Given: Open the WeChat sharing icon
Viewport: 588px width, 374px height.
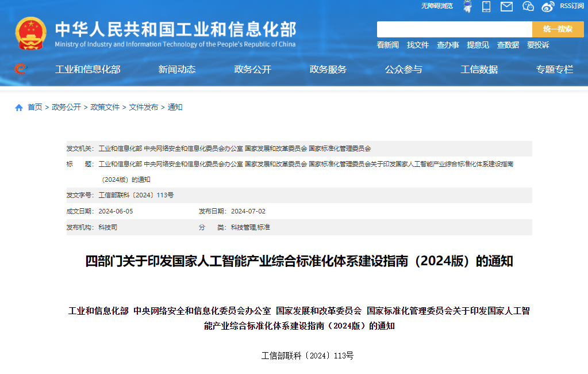Looking at the screenshot, I should click(528, 6).
